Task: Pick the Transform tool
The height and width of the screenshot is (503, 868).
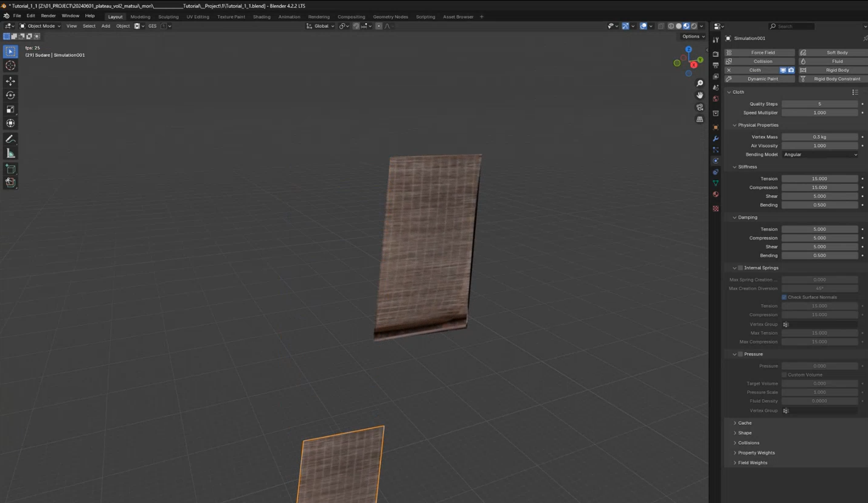Action: coord(10,123)
